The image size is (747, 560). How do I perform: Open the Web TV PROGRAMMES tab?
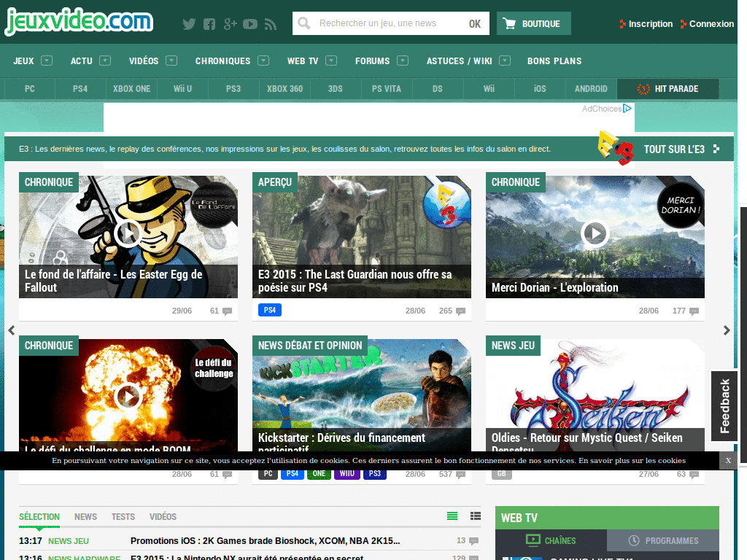click(663, 540)
